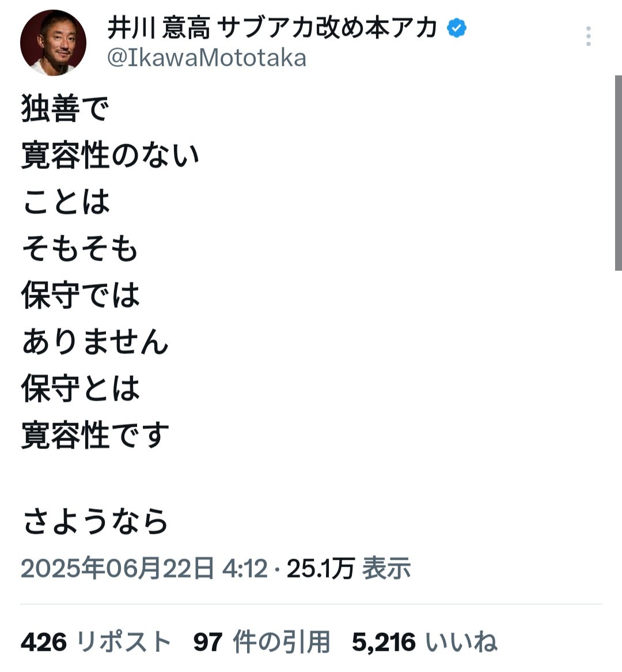
Task: Open the 97 件の引用 quotes list
Action: pos(261,642)
